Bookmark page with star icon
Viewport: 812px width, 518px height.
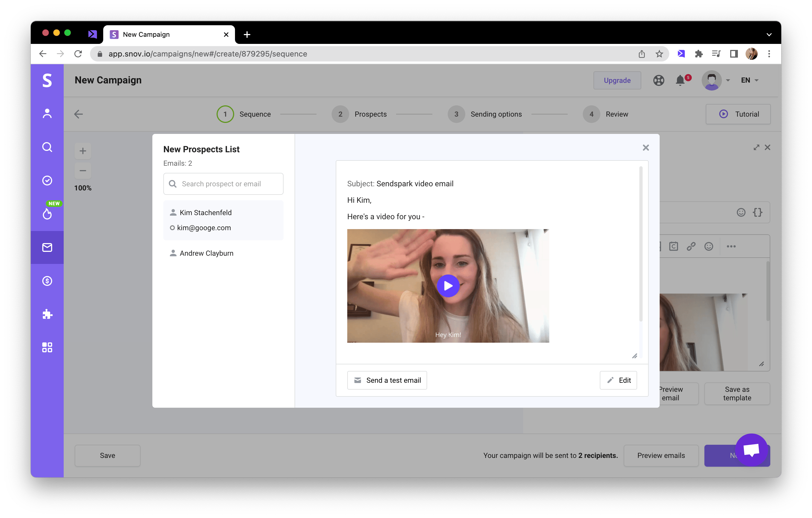(x=659, y=54)
